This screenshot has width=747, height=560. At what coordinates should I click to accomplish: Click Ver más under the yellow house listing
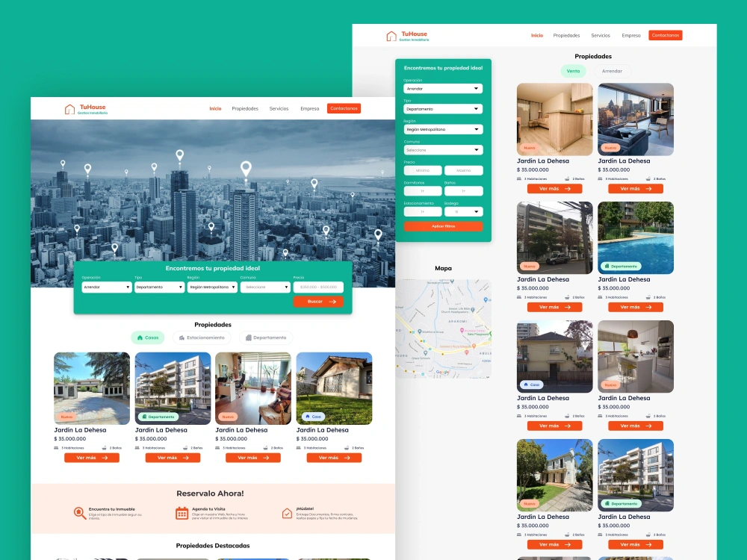[554, 426]
